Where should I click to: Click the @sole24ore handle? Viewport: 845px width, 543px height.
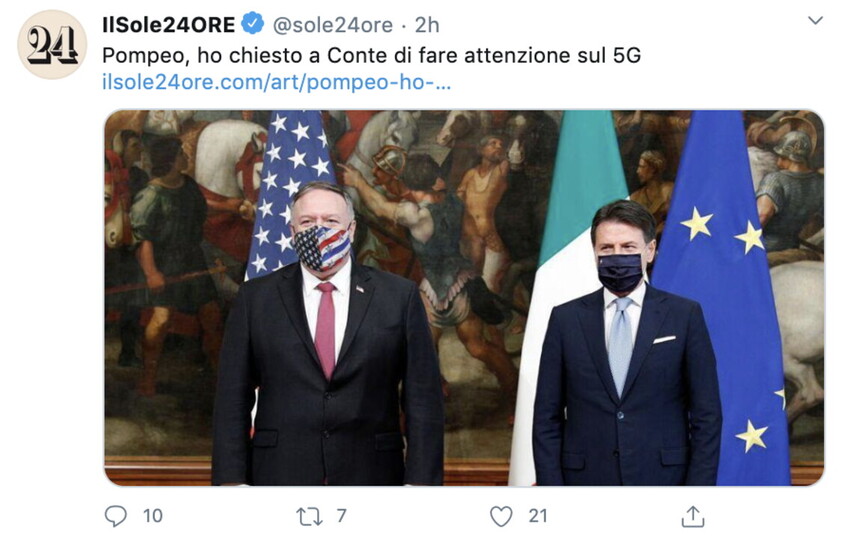pos(333,25)
